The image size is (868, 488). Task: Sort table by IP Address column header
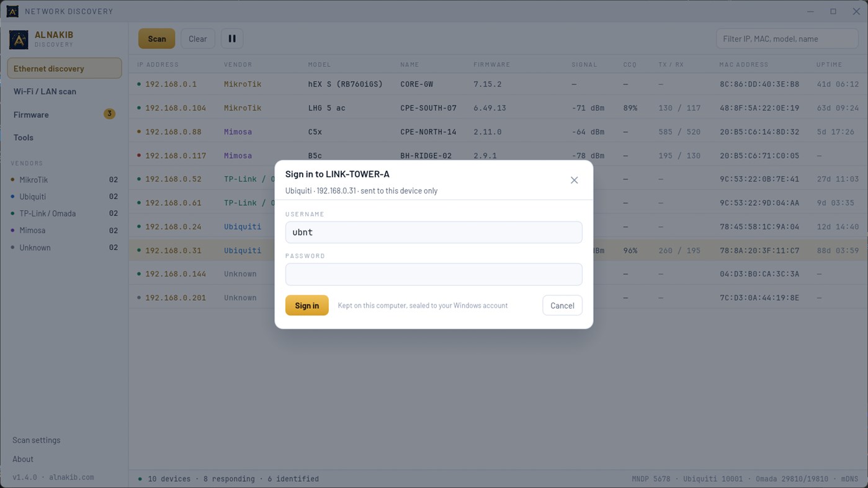click(158, 64)
